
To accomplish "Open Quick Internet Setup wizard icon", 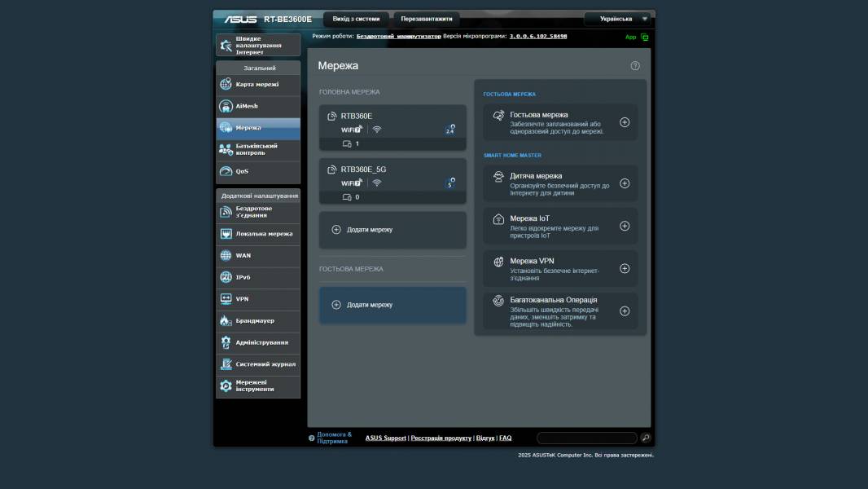I will coord(226,46).
